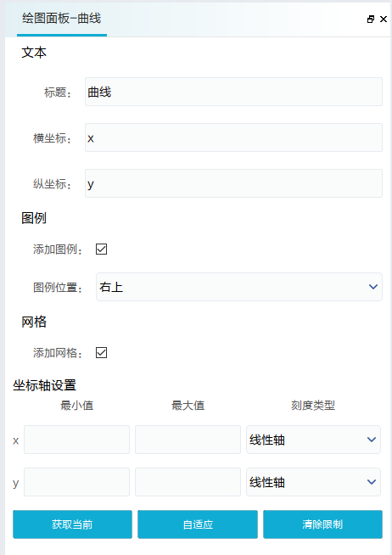
Task: Click the chevron arrow of 图例位置 combo
Action: [x=373, y=287]
